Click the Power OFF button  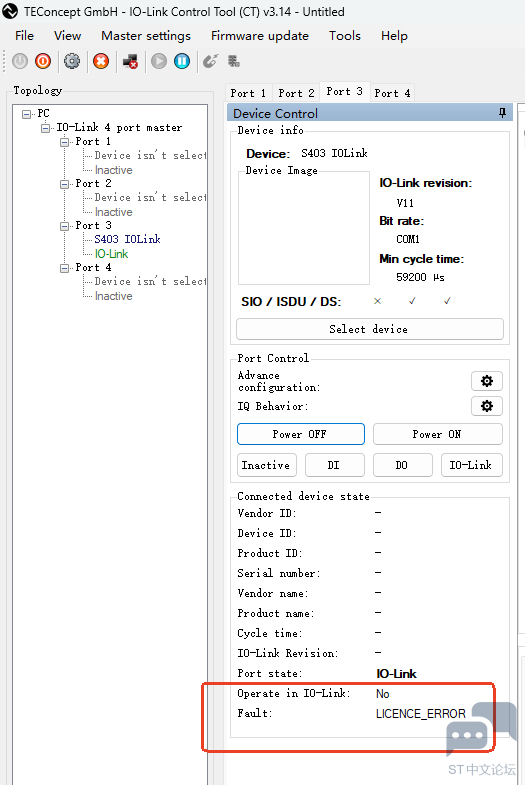click(x=301, y=434)
